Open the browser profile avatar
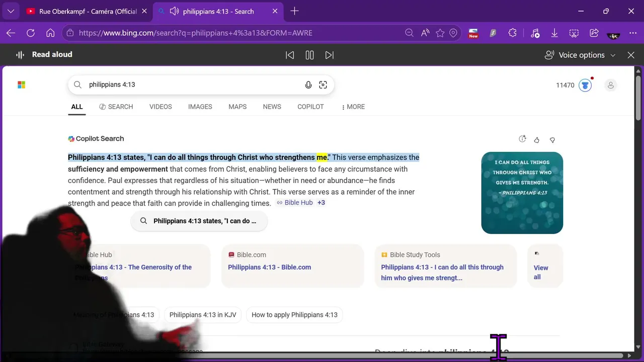The width and height of the screenshot is (644, 362). [x=613, y=34]
